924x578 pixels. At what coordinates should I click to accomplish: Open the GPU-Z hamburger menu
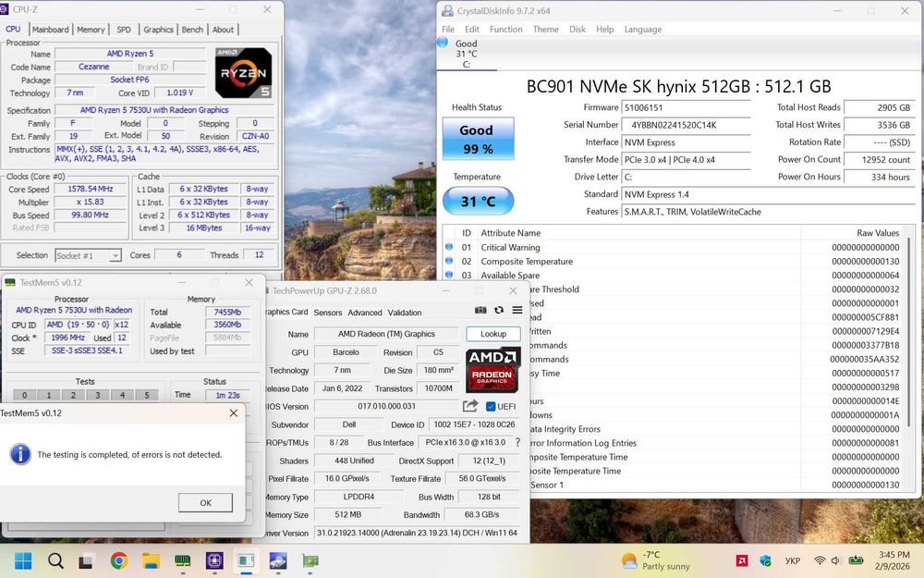click(517, 310)
